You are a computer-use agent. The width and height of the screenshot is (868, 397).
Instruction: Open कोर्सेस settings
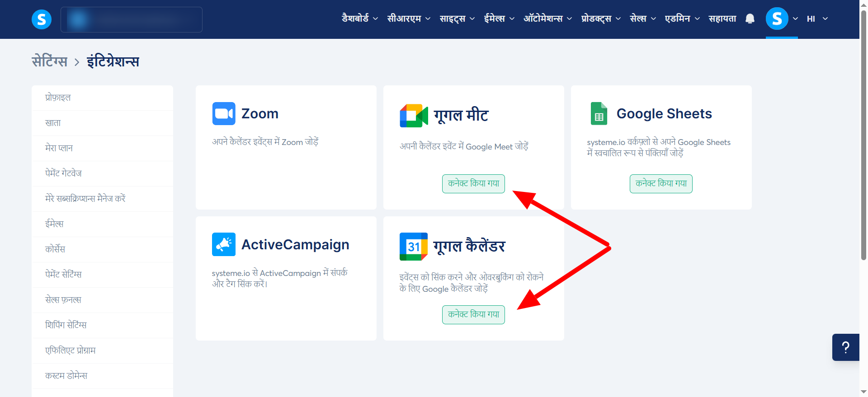coord(103,249)
